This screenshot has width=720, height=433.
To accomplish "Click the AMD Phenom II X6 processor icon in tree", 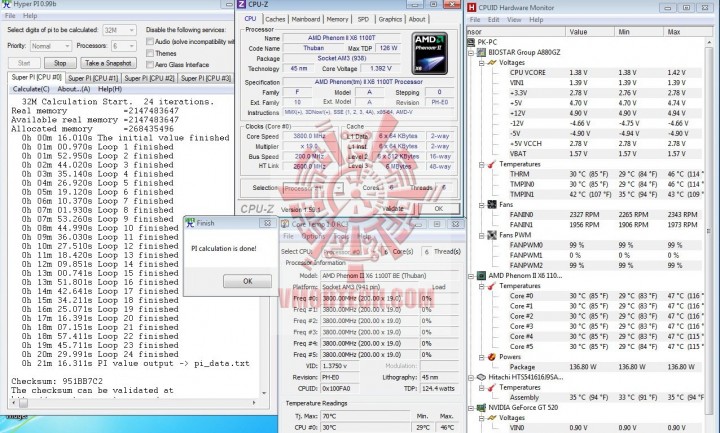I will click(x=481, y=276).
